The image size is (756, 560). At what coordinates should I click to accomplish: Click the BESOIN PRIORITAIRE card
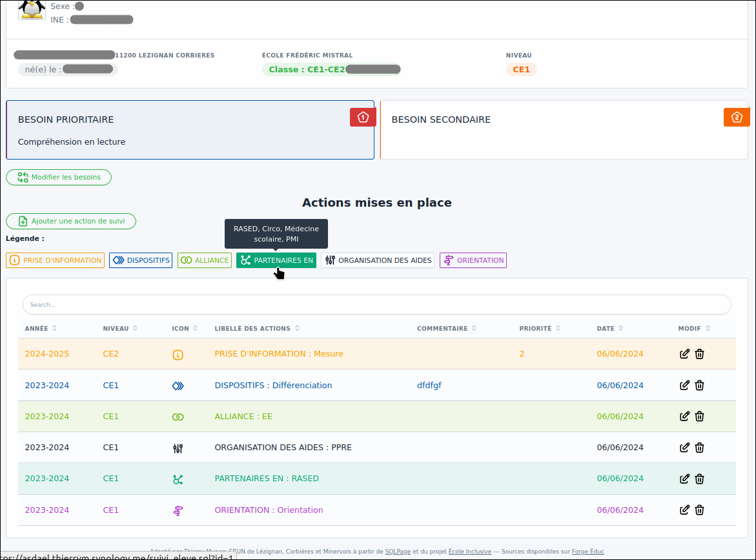(x=190, y=130)
